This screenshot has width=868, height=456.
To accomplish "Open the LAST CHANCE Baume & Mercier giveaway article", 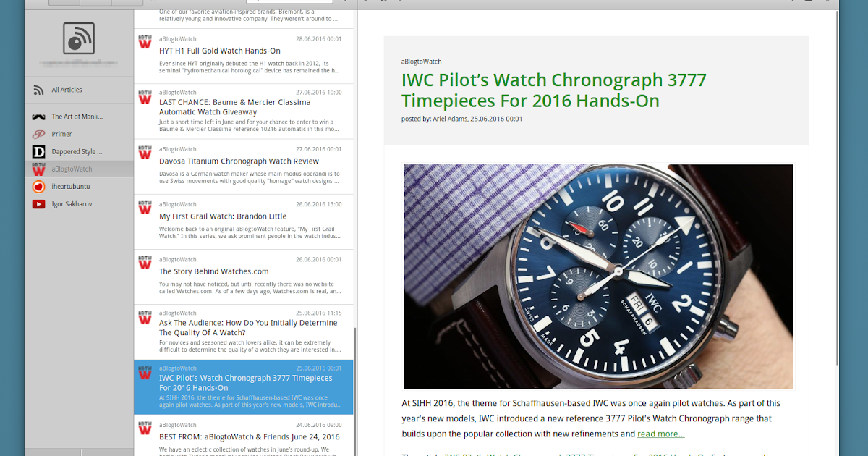I will (x=244, y=111).
